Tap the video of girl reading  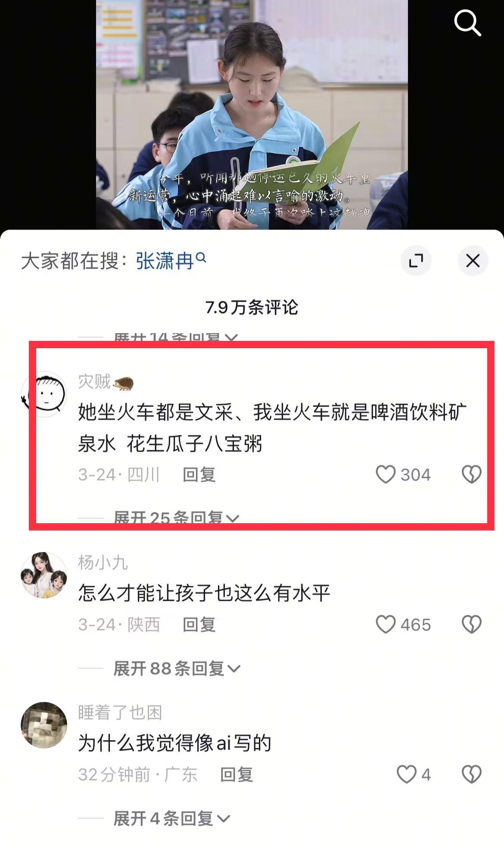point(252,115)
